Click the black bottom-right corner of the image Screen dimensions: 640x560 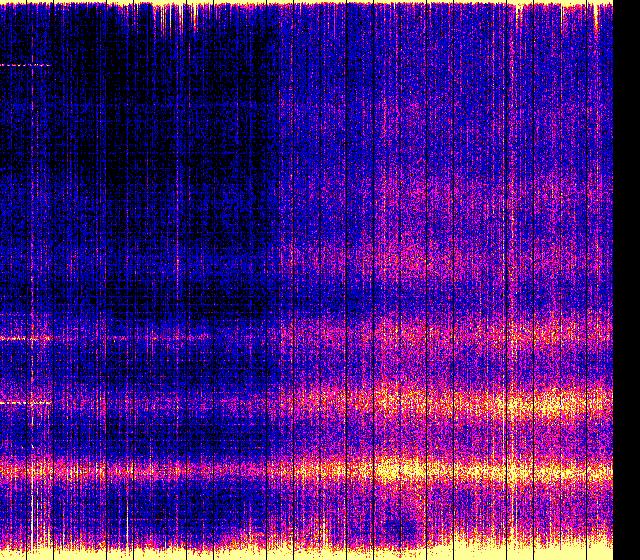627,550
